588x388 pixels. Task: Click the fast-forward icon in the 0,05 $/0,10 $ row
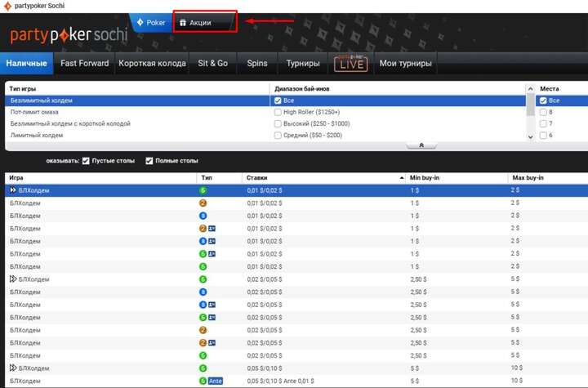tap(13, 368)
